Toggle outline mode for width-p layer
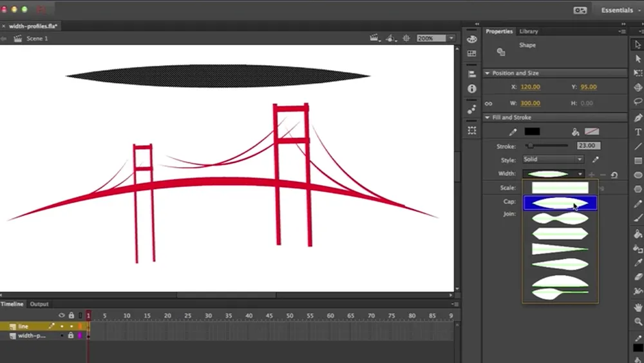 (x=80, y=336)
